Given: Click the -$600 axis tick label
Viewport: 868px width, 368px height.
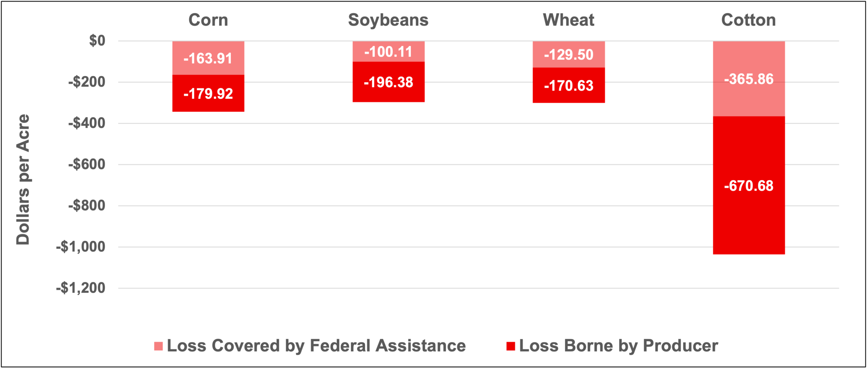Looking at the screenshot, I should point(87,164).
